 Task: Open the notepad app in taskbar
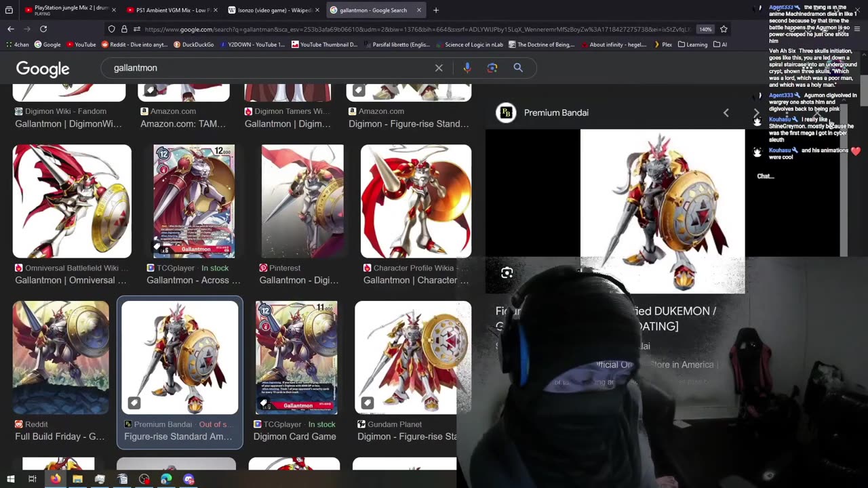[x=122, y=479]
